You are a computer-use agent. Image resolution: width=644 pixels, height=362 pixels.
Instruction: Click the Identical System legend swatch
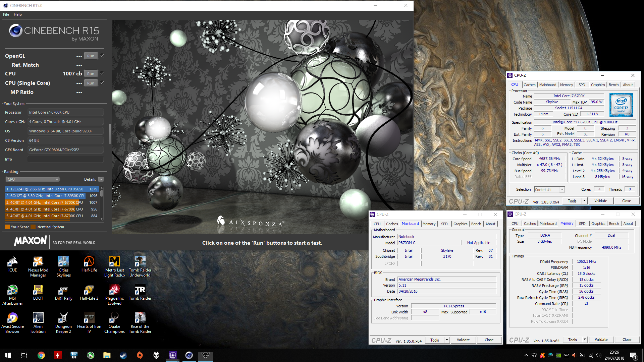tap(33, 227)
